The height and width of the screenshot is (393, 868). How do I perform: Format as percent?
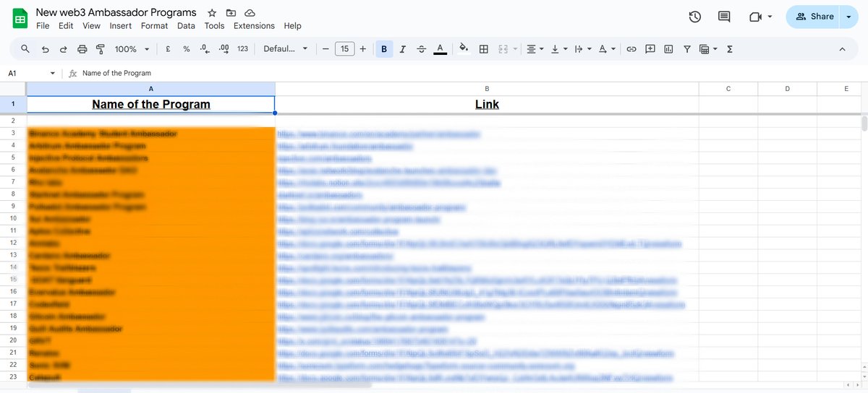(x=186, y=49)
